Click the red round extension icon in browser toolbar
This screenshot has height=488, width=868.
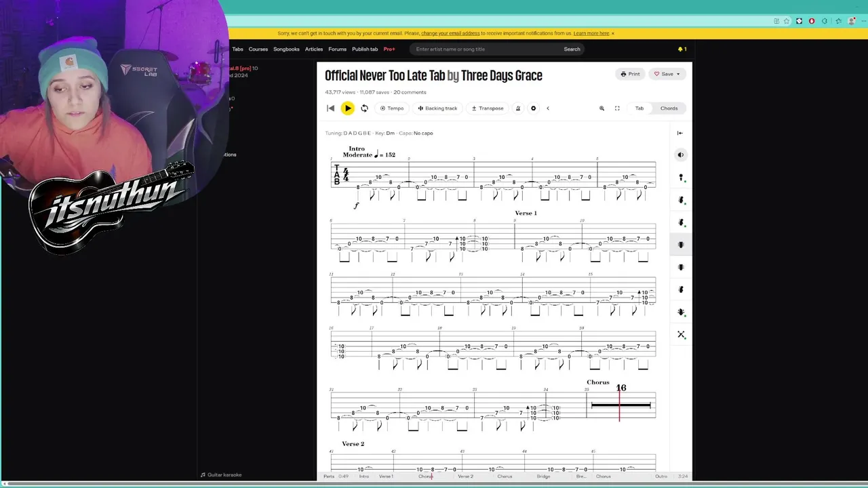coord(812,21)
